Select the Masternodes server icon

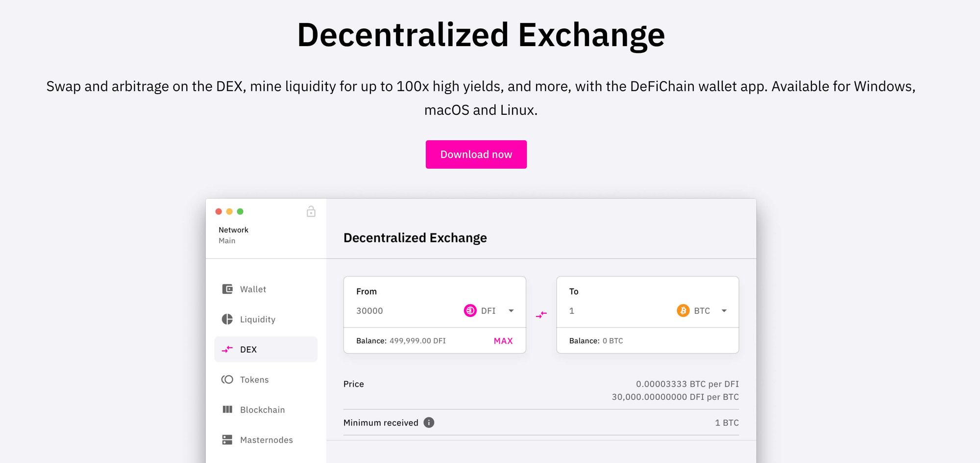tap(227, 440)
